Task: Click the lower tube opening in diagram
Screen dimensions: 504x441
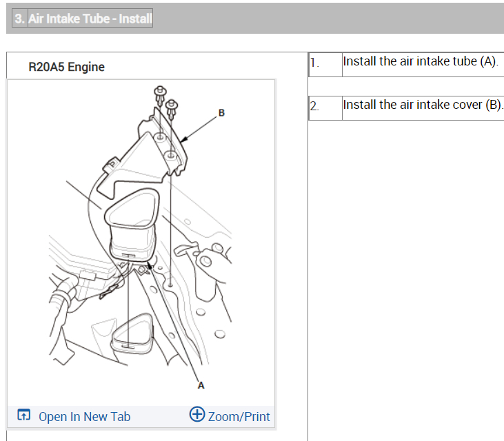Action: (x=132, y=334)
